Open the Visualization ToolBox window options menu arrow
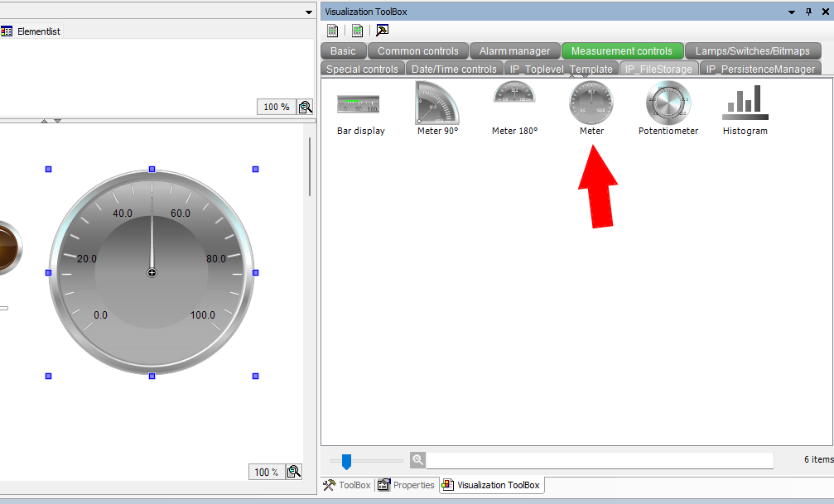This screenshot has width=834, height=504. click(x=791, y=11)
